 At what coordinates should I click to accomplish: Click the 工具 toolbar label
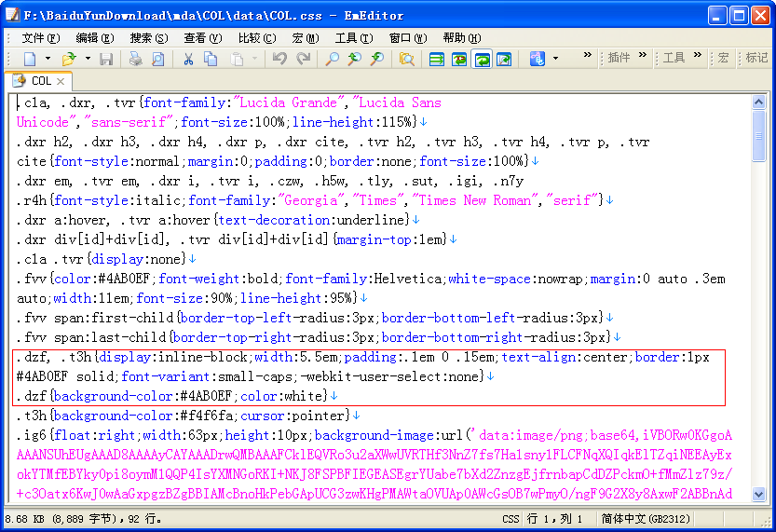point(674,58)
